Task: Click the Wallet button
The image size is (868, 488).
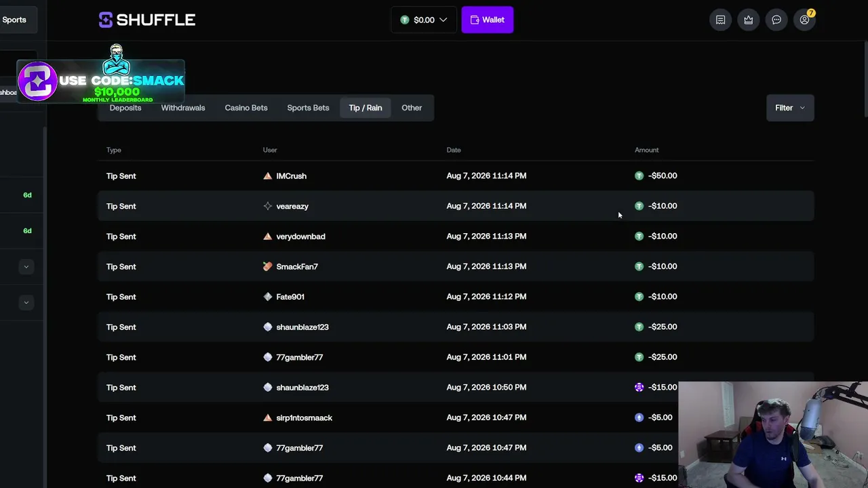Action: (488, 20)
